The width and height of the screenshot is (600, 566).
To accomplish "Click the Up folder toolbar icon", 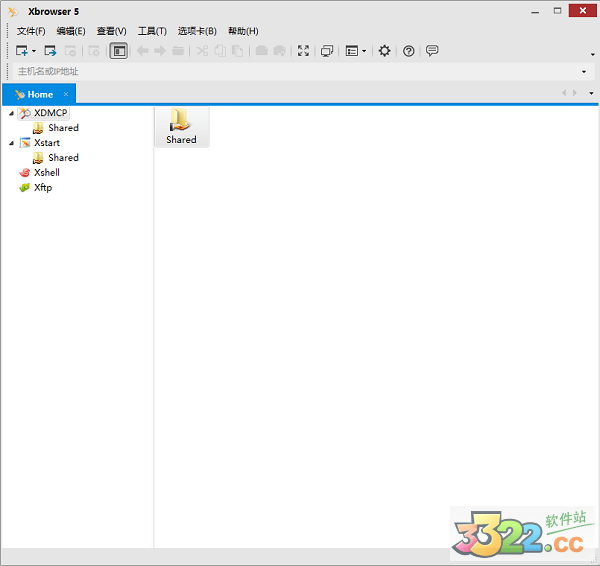I will (178, 51).
